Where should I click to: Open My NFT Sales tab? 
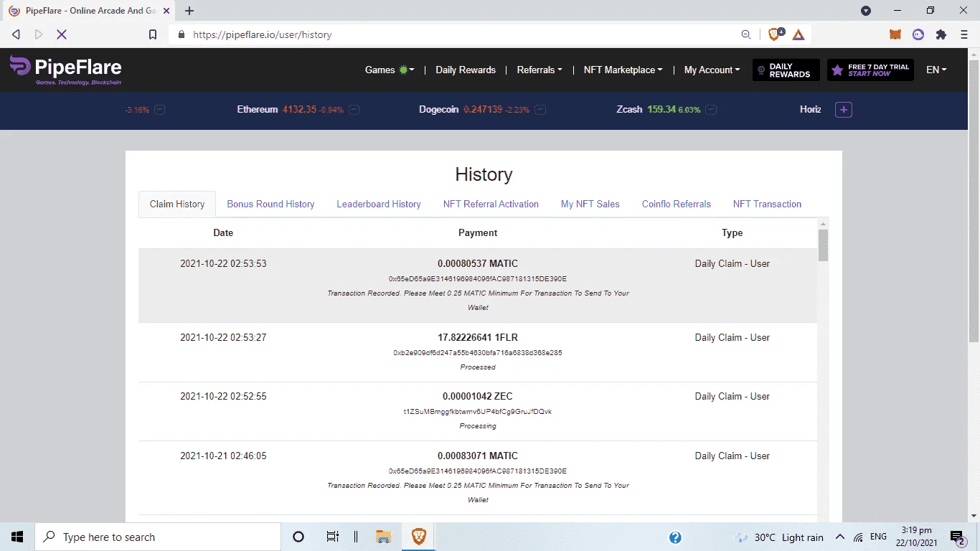[x=590, y=204]
